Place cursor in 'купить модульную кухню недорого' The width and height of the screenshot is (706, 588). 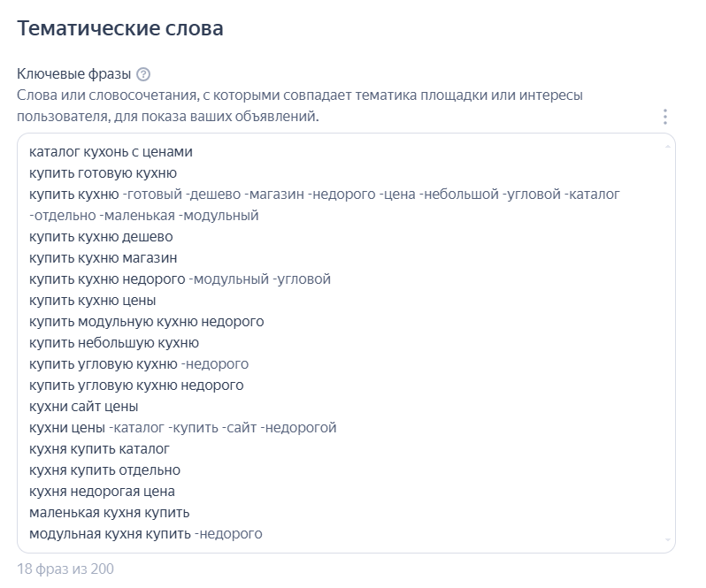click(146, 322)
